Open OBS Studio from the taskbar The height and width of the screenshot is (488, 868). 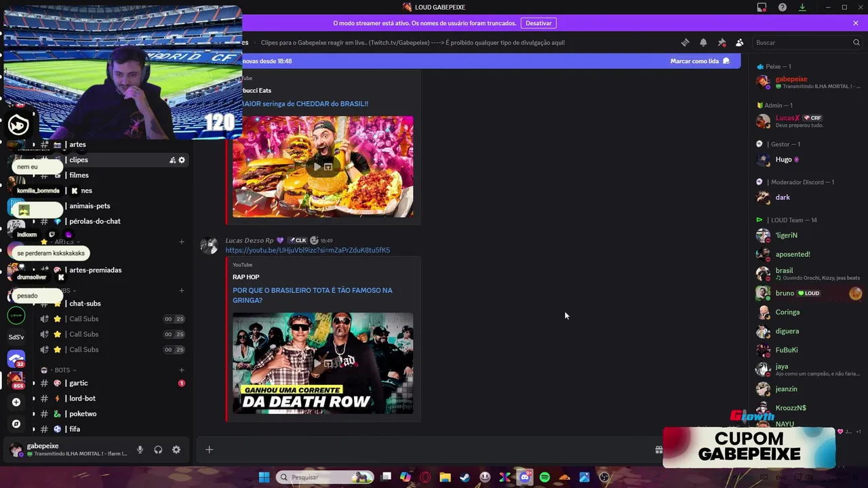pos(604,477)
